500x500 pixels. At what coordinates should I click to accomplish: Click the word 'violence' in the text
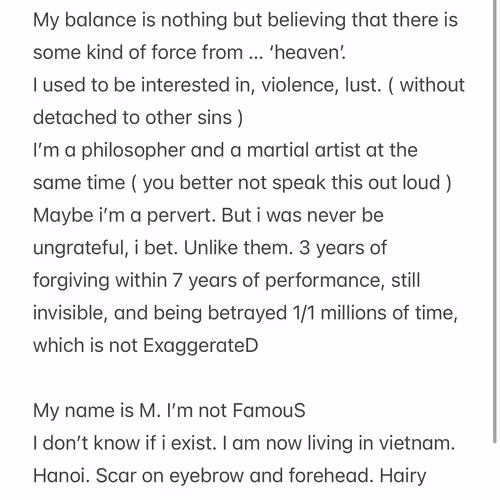pyautogui.click(x=299, y=85)
